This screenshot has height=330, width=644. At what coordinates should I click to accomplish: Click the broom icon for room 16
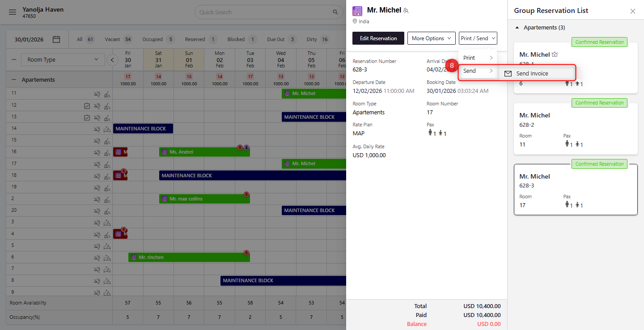(x=107, y=152)
